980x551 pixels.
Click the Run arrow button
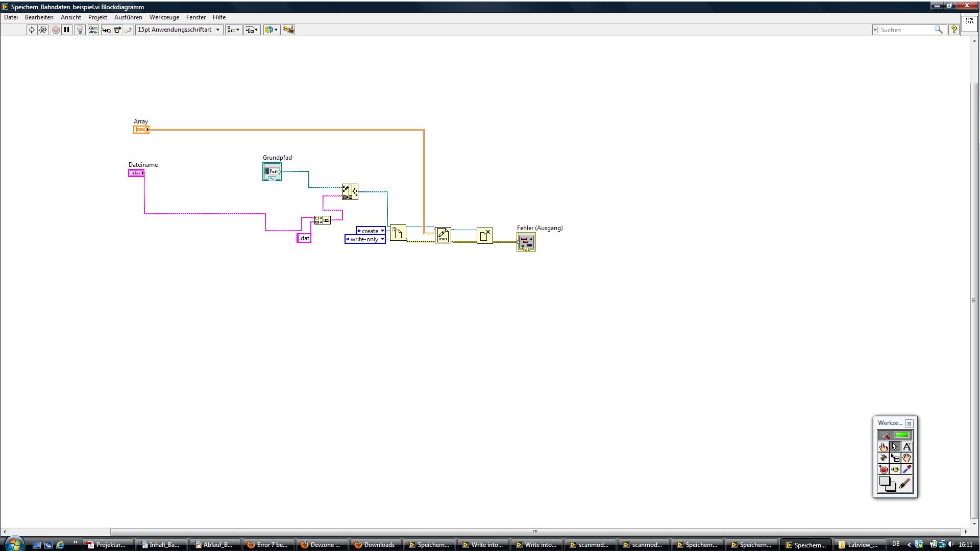tap(32, 30)
